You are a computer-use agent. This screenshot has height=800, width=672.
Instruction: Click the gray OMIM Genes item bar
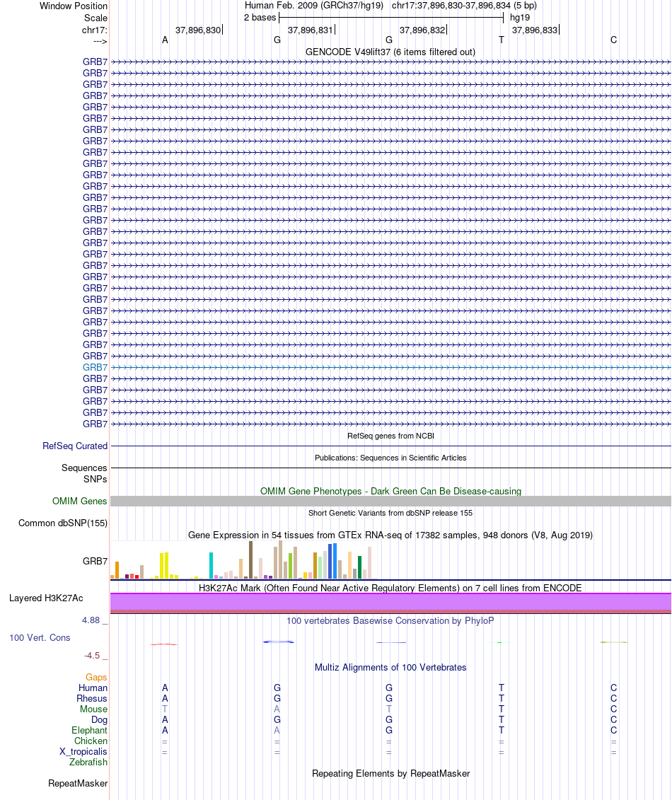390,501
